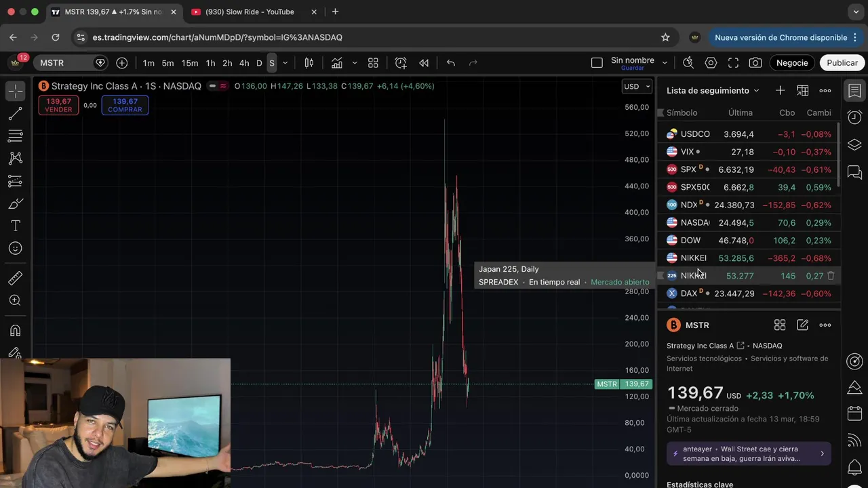Viewport: 868px width, 488px height.
Task: Select the 15m timeframe
Action: tap(190, 63)
